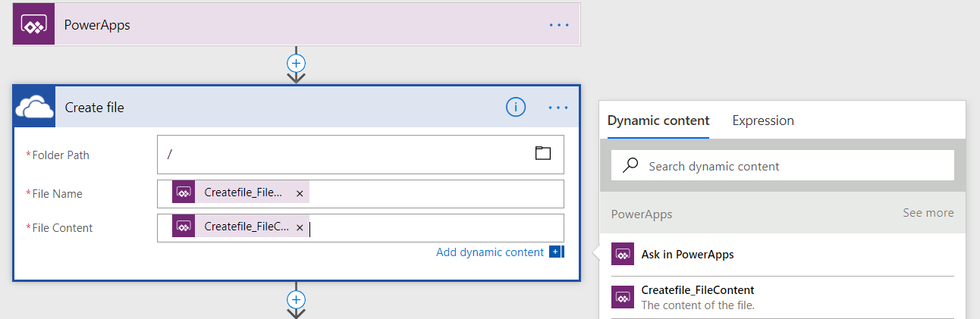Remove the Createfile_File... token from File Name
Screen dimensions: 980x319
300,194
